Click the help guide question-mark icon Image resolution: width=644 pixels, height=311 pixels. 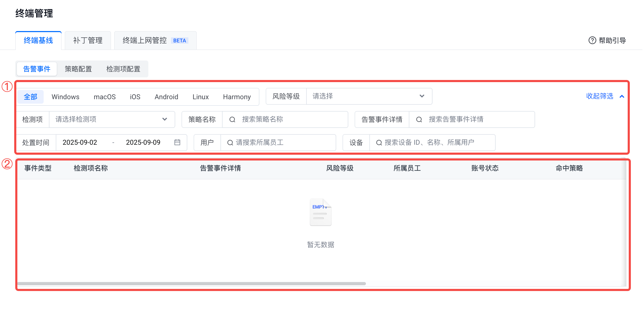[592, 40]
